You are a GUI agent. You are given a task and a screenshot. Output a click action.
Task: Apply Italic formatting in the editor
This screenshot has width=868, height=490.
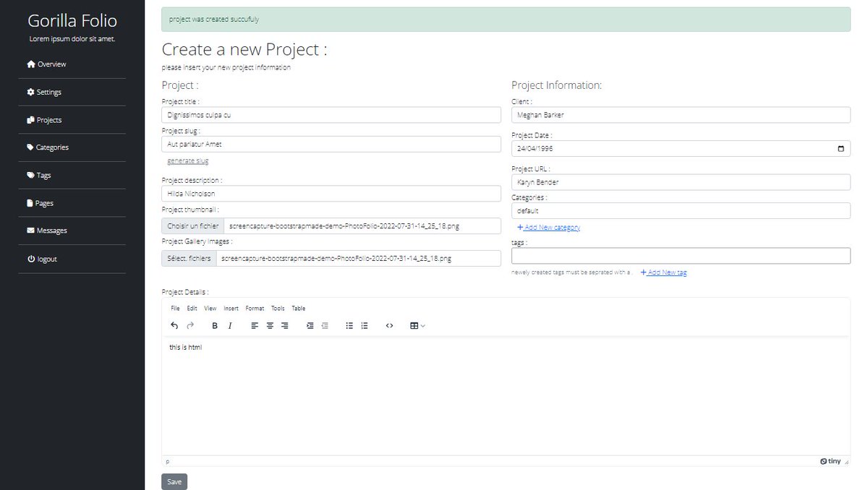(230, 325)
